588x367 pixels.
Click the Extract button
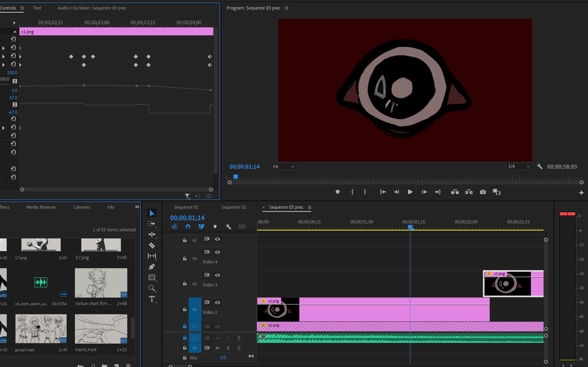pyautogui.click(x=469, y=192)
